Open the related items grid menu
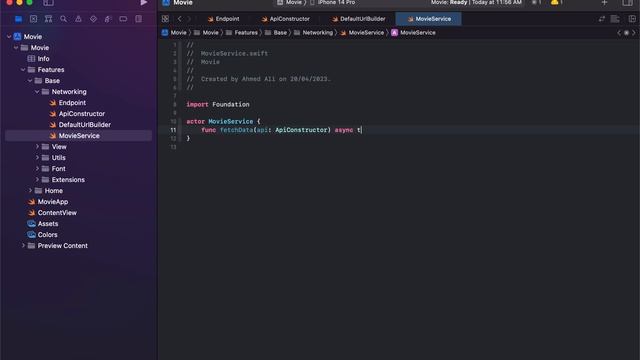This screenshot has height=360, width=640. point(165,19)
